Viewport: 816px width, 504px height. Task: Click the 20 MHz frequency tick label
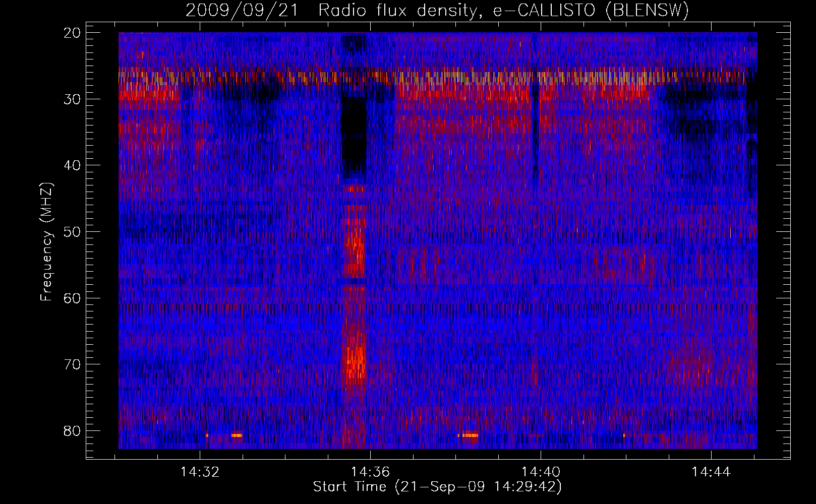click(x=72, y=33)
